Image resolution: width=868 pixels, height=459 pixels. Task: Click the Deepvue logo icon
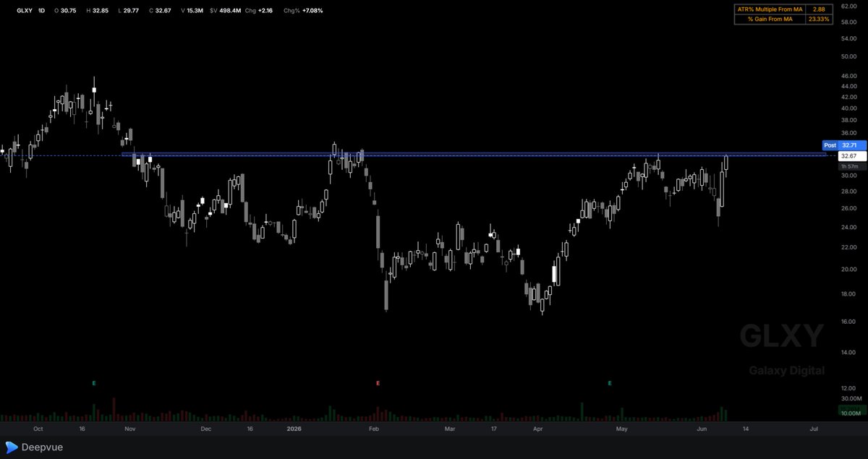pos(12,447)
